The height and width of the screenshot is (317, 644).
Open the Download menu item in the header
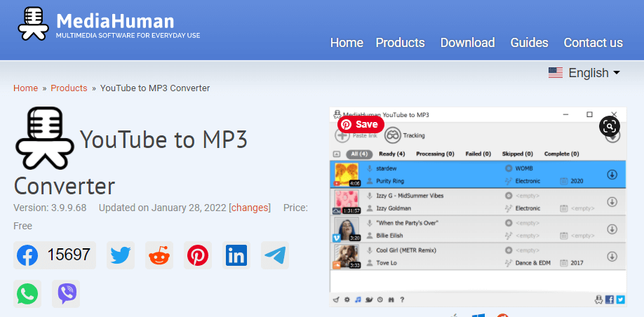coord(467,43)
